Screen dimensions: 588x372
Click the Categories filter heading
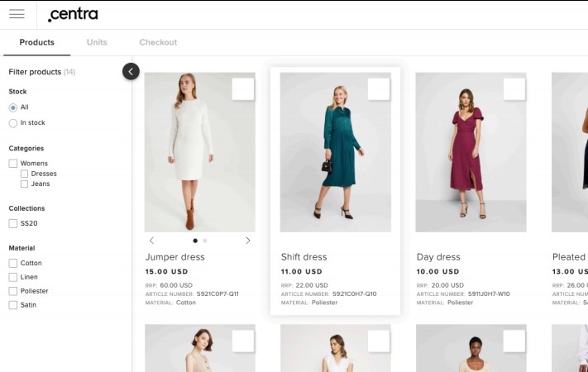[26, 149]
